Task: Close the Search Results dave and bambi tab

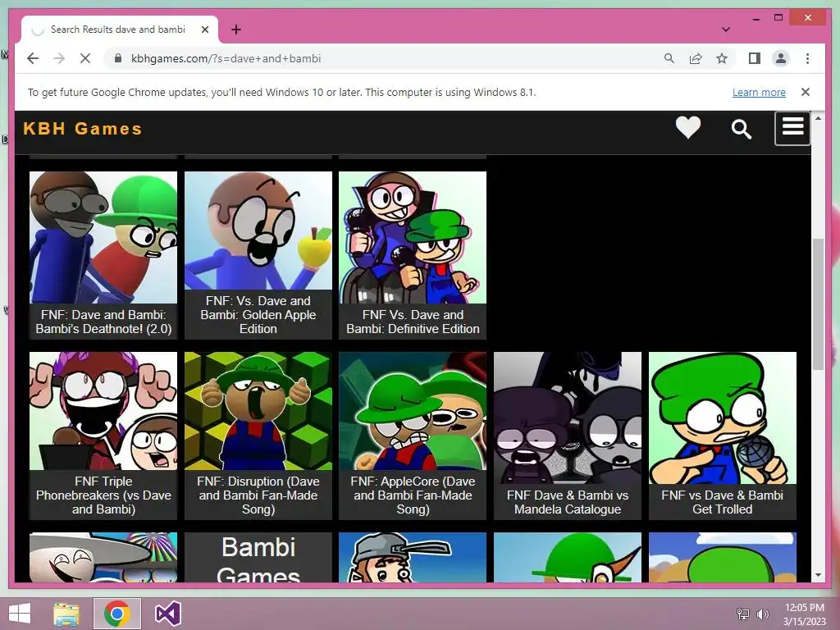Action: (x=204, y=30)
